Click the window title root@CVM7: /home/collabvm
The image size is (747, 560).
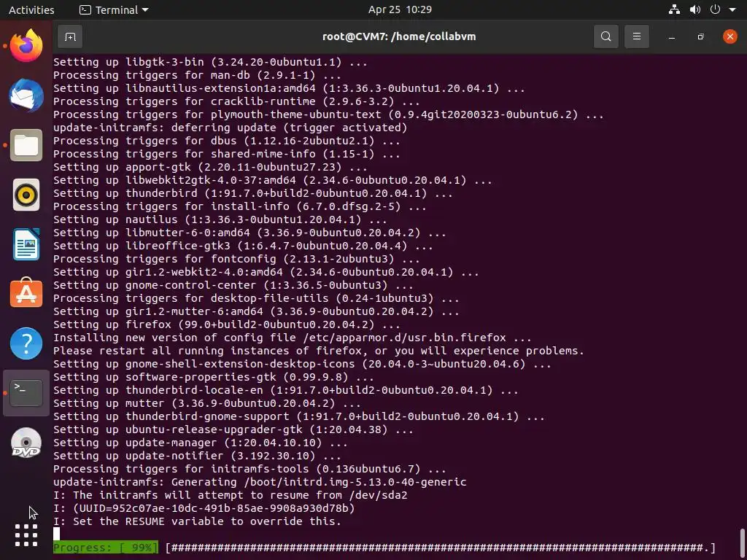[x=399, y=36]
